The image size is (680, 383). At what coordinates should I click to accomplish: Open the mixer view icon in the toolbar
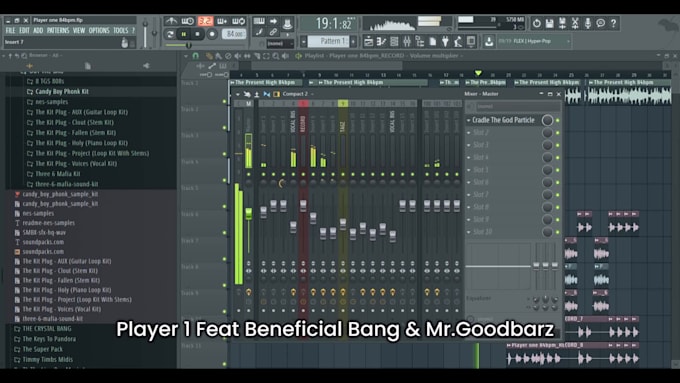coord(407,42)
